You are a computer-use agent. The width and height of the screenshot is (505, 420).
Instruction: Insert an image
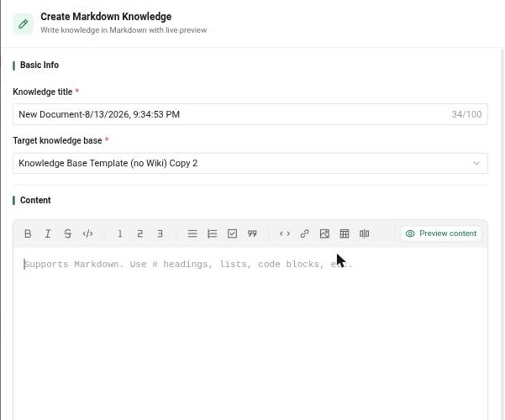tap(324, 234)
